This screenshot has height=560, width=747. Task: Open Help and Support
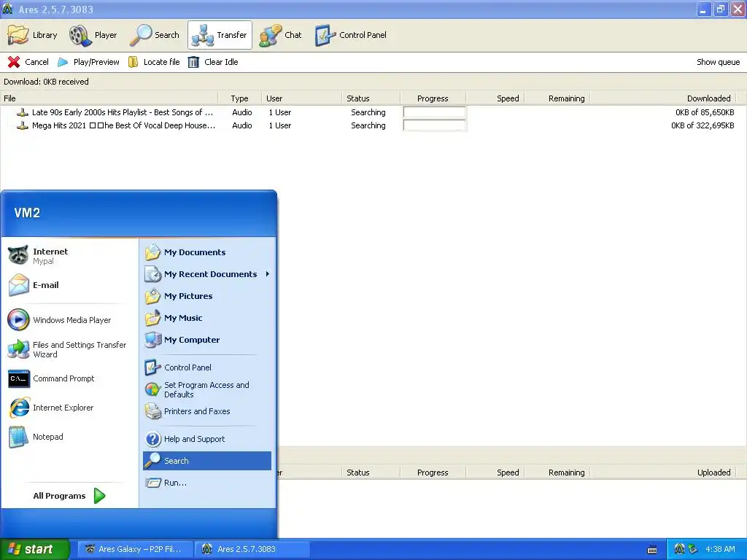tap(207, 439)
